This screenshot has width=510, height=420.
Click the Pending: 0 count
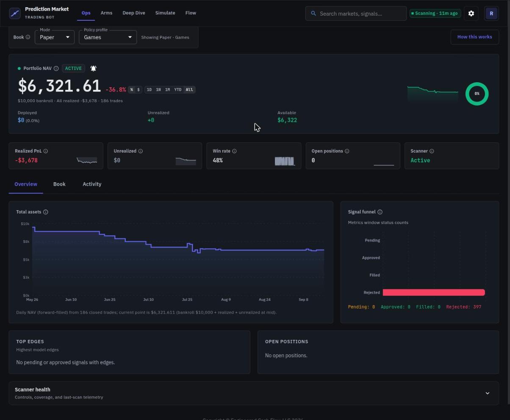tap(361, 307)
